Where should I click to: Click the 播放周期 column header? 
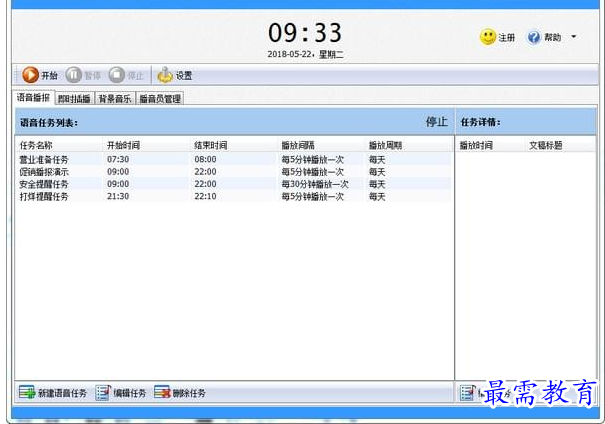[x=385, y=145]
